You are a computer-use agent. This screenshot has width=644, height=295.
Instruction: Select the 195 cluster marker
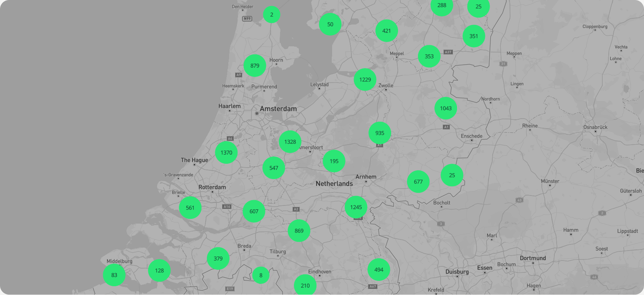point(334,161)
